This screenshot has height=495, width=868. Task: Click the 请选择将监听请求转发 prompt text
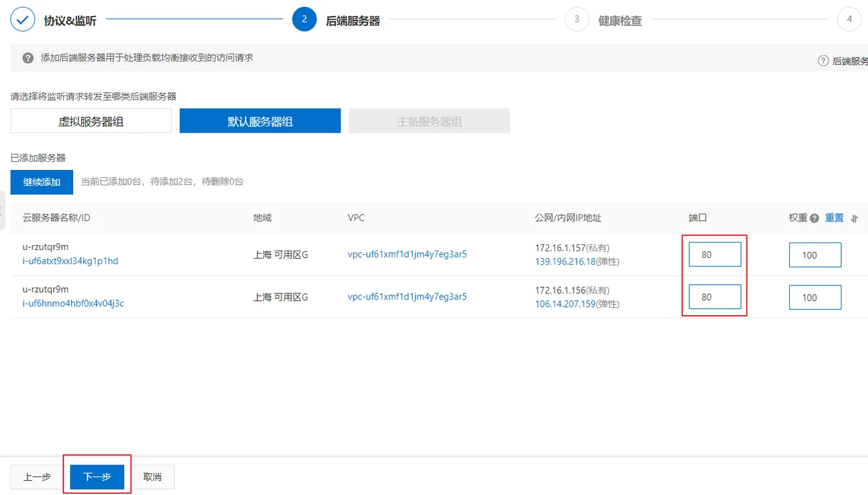[94, 96]
